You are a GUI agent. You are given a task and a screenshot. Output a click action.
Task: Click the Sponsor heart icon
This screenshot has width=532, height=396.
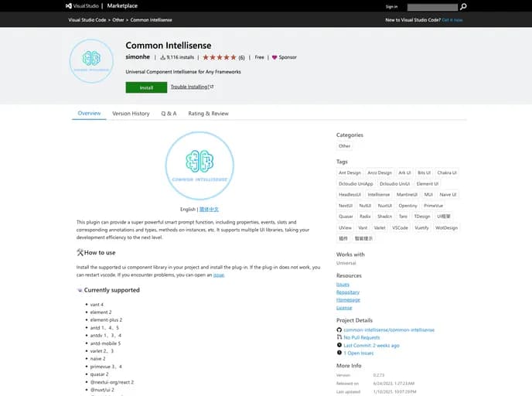275,57
